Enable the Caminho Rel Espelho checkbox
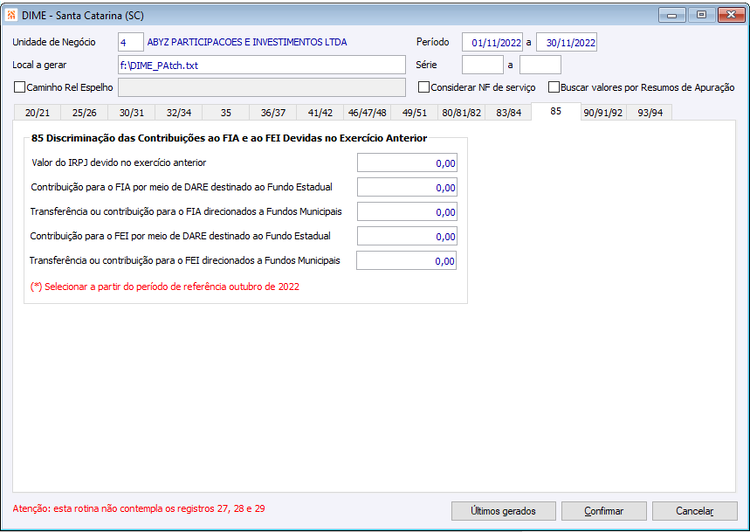 pyautogui.click(x=20, y=87)
